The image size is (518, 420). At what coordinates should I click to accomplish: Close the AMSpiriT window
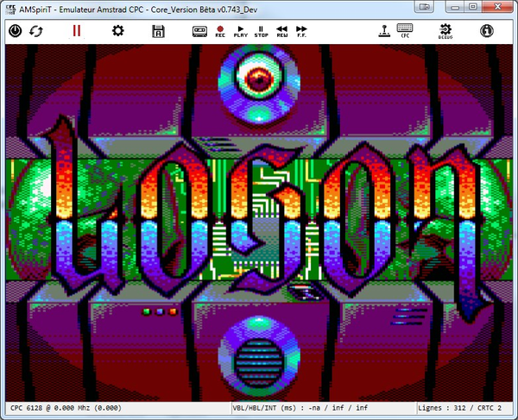[x=497, y=6]
